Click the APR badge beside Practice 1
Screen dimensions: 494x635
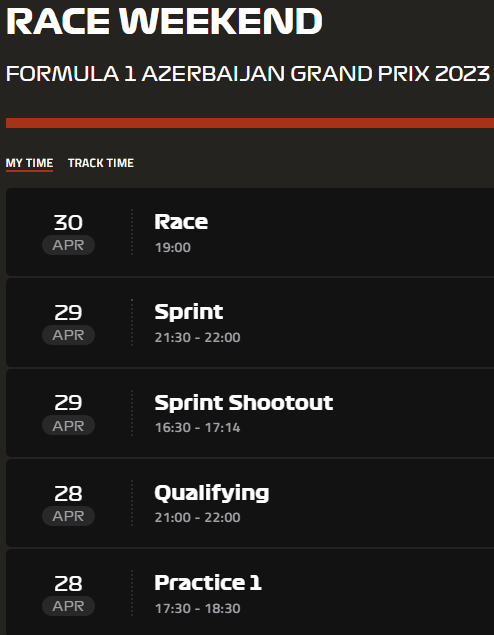[68, 606]
